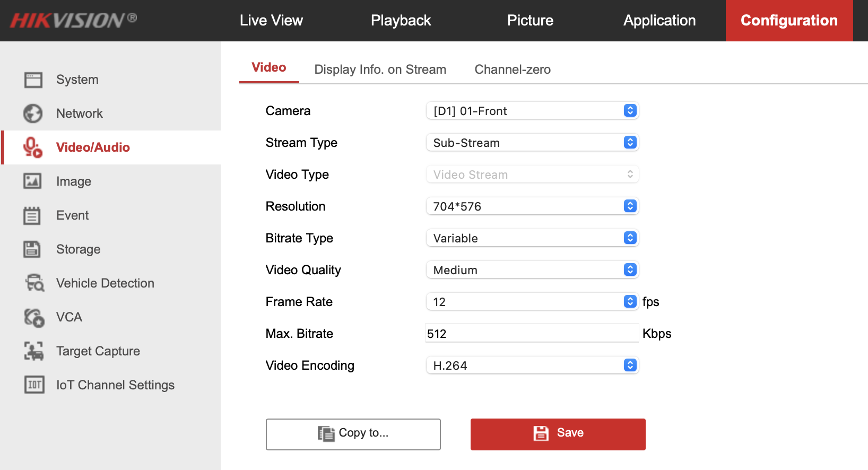This screenshot has height=470, width=868.
Task: Click the IoT Channel Settings icon
Action: pos(34,385)
